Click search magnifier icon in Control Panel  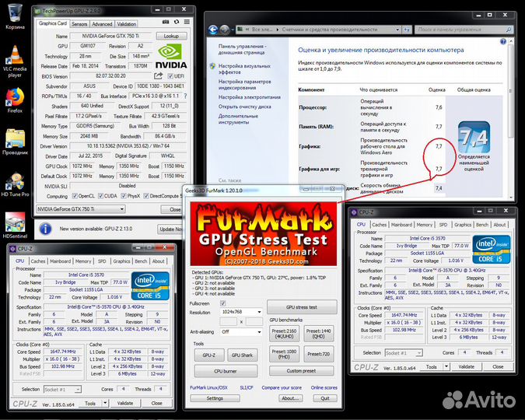pyautogui.click(x=509, y=30)
